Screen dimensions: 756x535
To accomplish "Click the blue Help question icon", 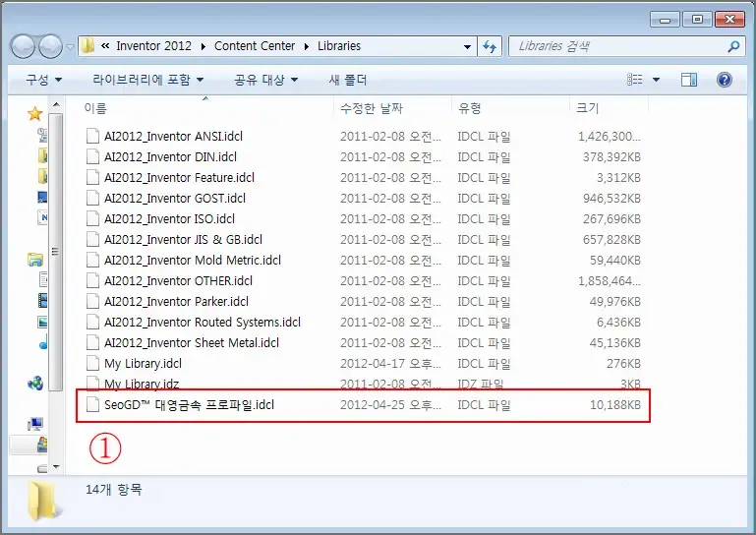I will tap(725, 79).
